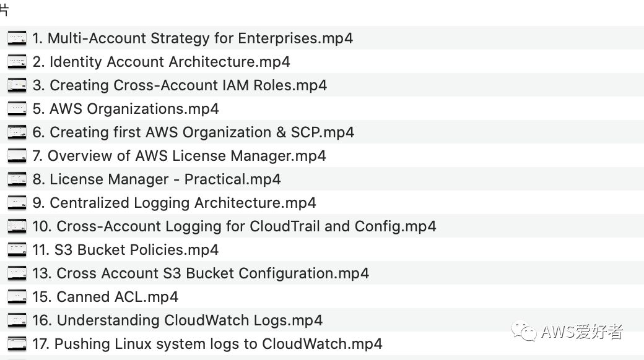Select 5. AWS Organizations.mp4 filename text

click(126, 109)
